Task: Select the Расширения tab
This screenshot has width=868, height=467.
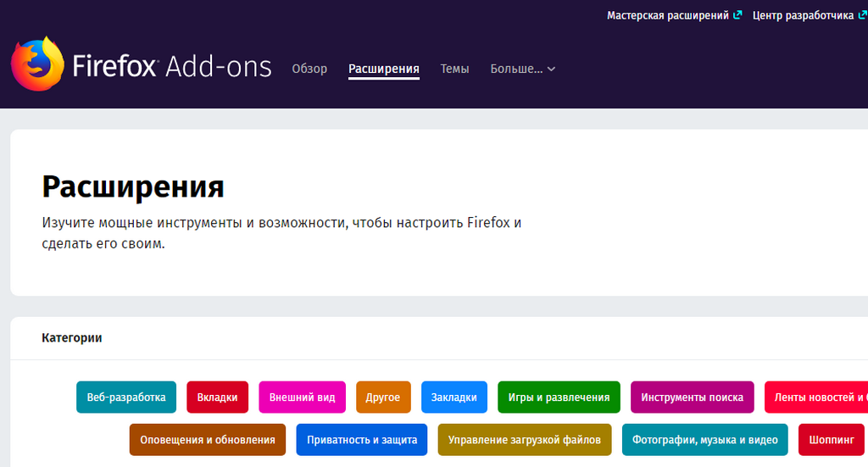Action: click(x=384, y=69)
